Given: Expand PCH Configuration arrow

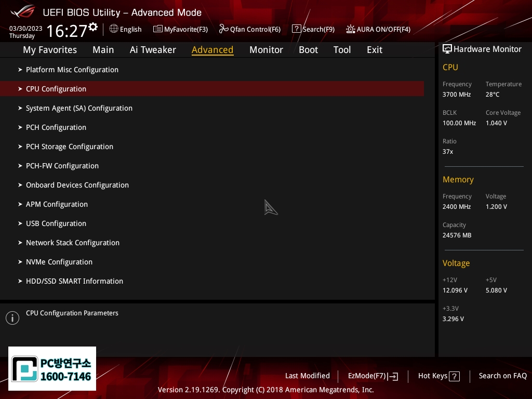Looking at the screenshot, I should [x=20, y=127].
